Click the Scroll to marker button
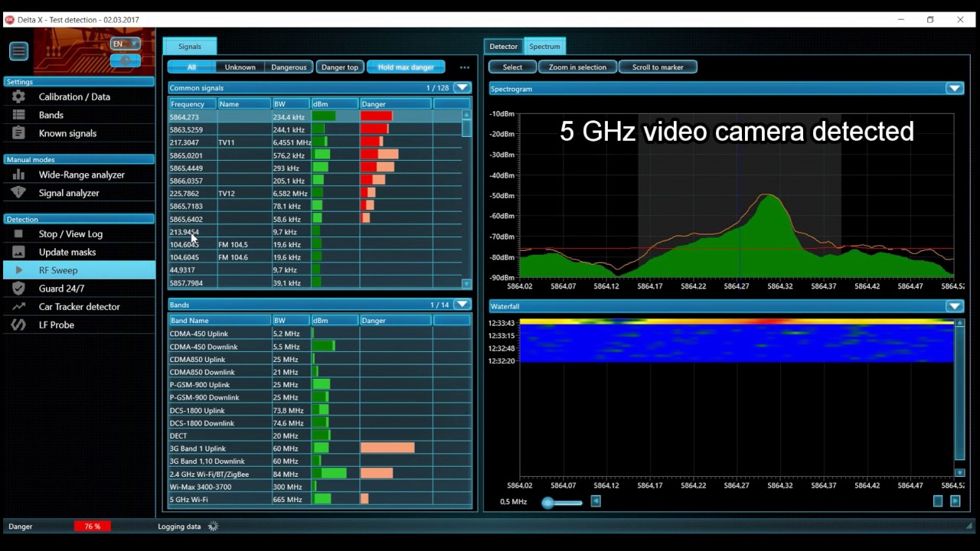 [658, 67]
